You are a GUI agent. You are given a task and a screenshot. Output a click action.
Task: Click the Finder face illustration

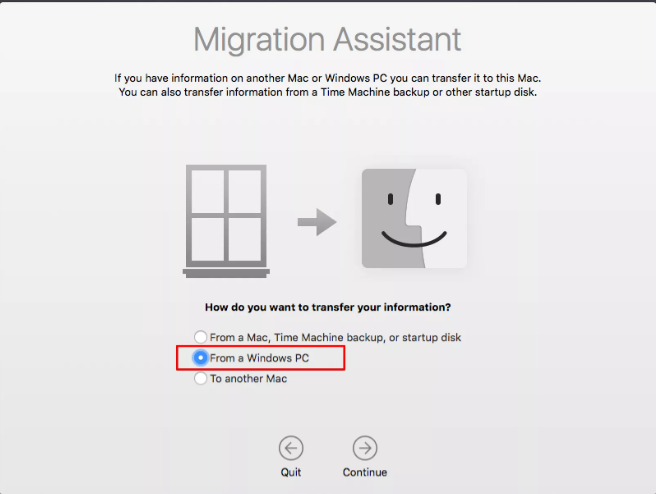pyautogui.click(x=414, y=218)
